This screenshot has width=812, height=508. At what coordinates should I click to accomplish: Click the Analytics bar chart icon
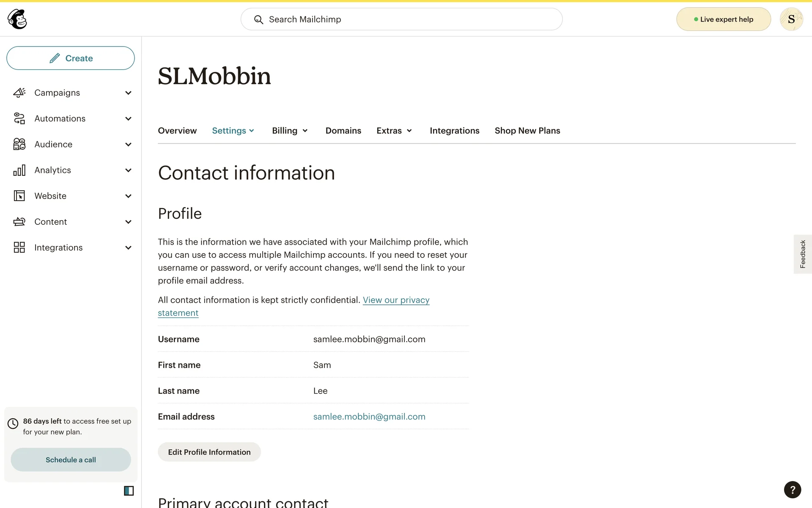[x=19, y=170]
